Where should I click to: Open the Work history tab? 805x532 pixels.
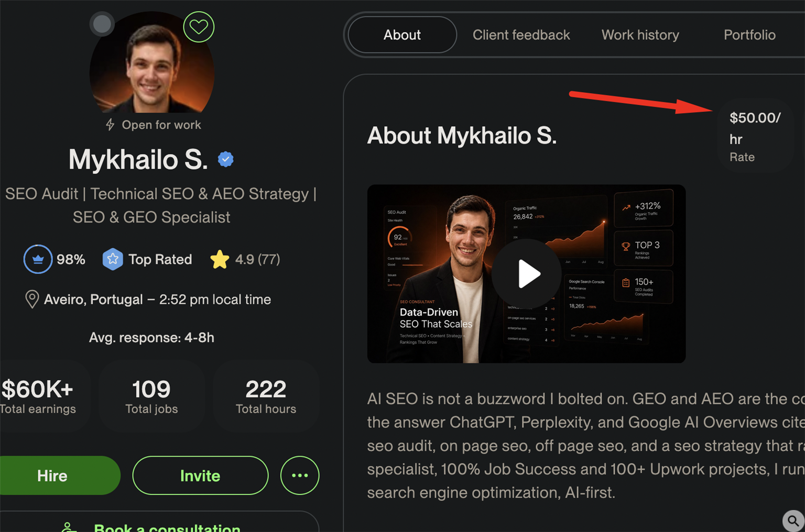[640, 35]
